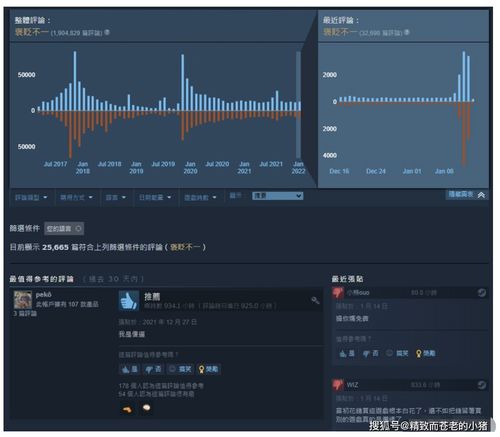Vote 是 (helpful) on 小Rouo's review
This screenshot has height=437, width=500.
347,353
